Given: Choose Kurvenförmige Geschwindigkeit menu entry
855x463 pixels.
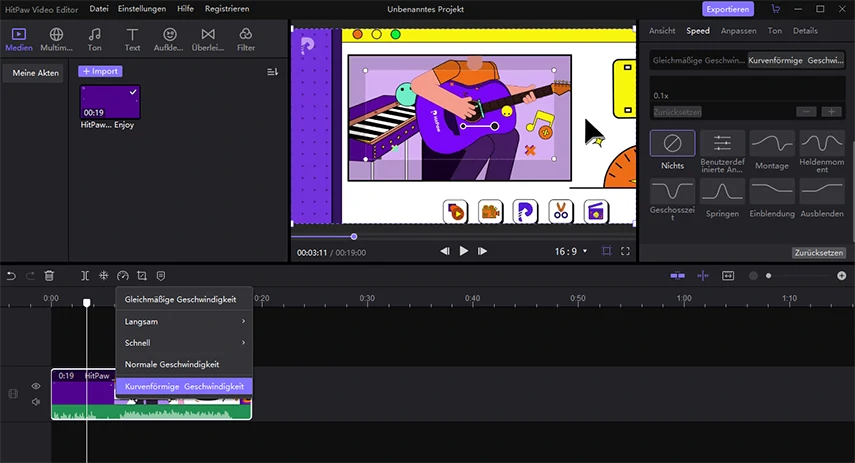Looking at the screenshot, I should pyautogui.click(x=184, y=386).
